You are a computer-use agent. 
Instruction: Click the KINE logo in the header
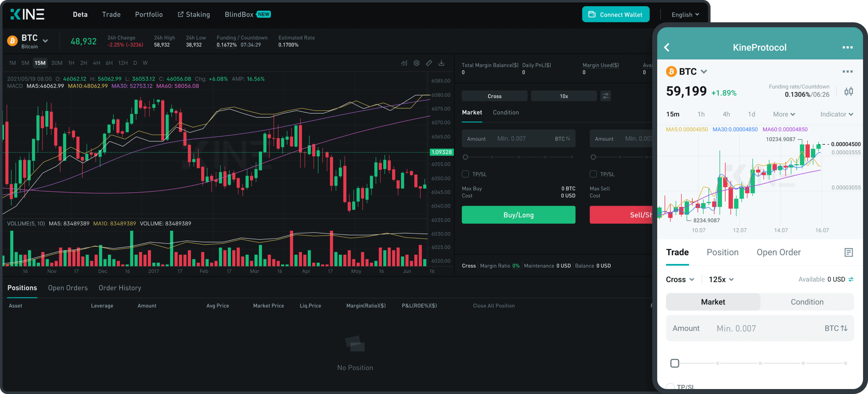click(x=27, y=14)
